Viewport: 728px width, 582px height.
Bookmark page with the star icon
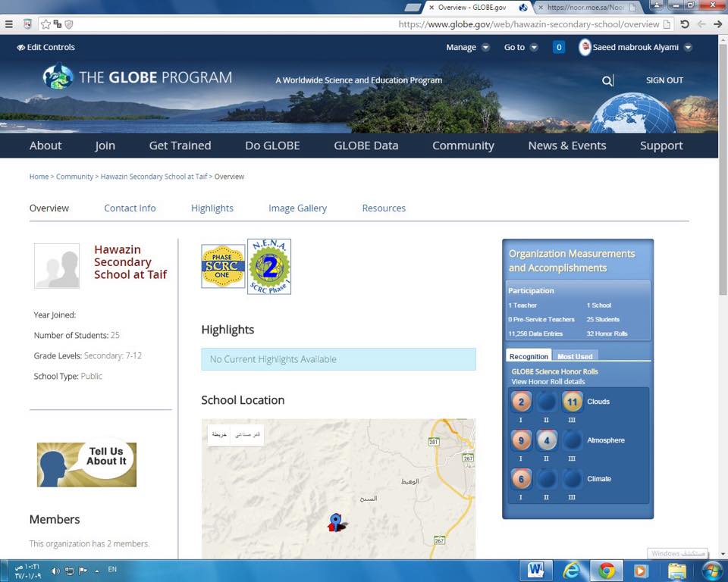pos(45,24)
